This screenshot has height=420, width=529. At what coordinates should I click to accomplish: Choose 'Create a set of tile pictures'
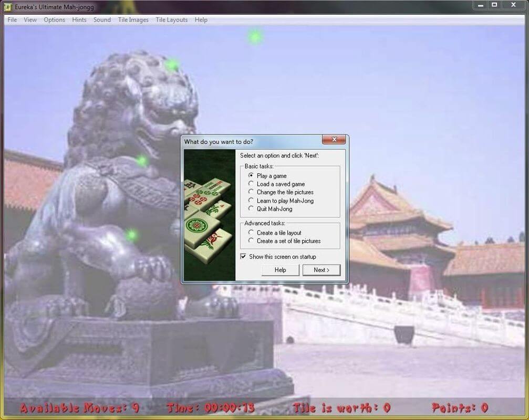coord(284,240)
